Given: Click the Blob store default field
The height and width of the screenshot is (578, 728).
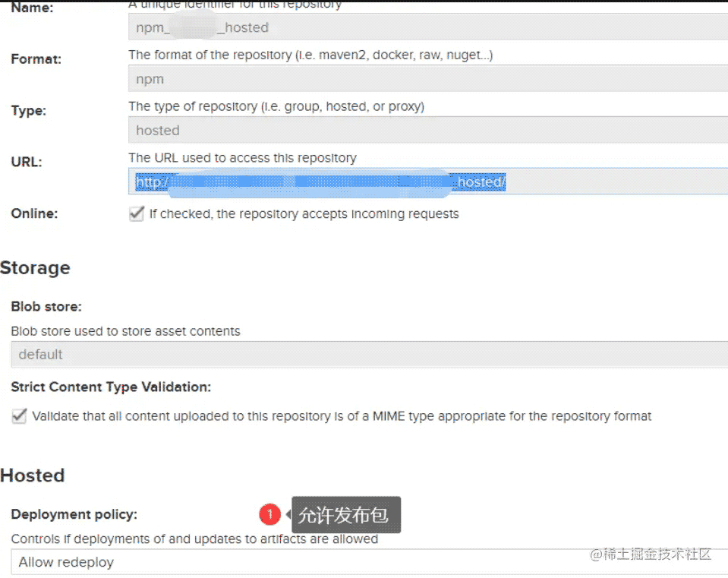Looking at the screenshot, I should 370,355.
